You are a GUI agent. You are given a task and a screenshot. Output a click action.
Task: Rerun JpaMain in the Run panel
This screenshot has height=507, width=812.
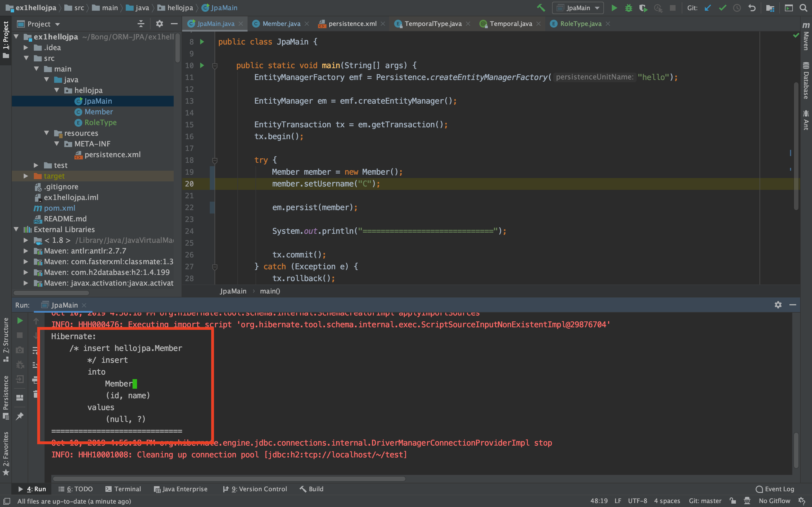click(20, 321)
